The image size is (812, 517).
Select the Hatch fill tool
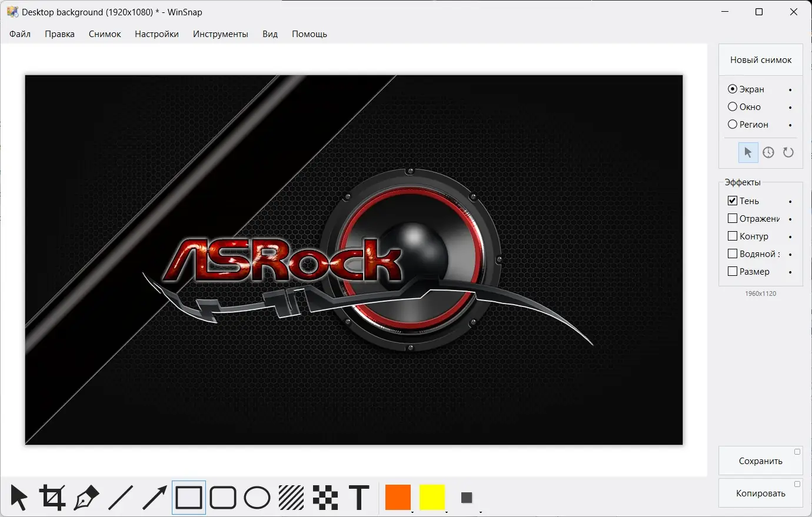pos(291,498)
